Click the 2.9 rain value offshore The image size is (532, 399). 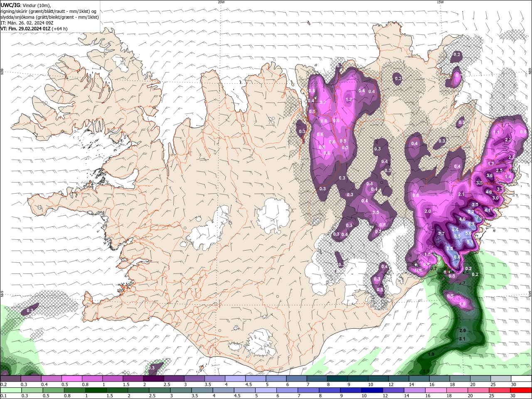click(x=463, y=330)
